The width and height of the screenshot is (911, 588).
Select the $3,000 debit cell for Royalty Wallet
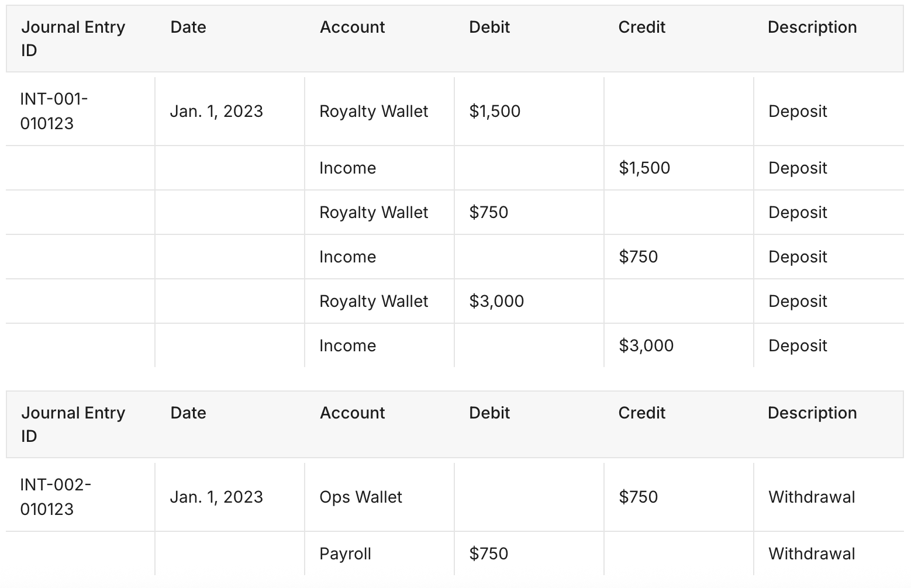point(496,301)
